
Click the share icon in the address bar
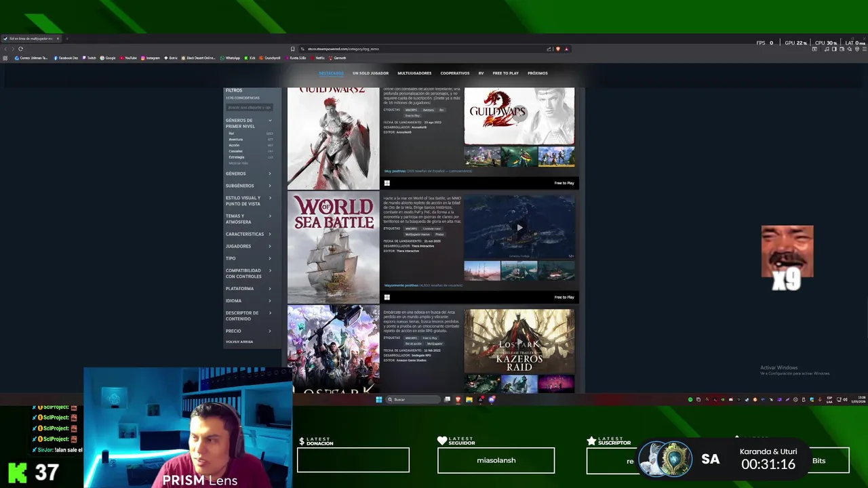click(x=549, y=49)
